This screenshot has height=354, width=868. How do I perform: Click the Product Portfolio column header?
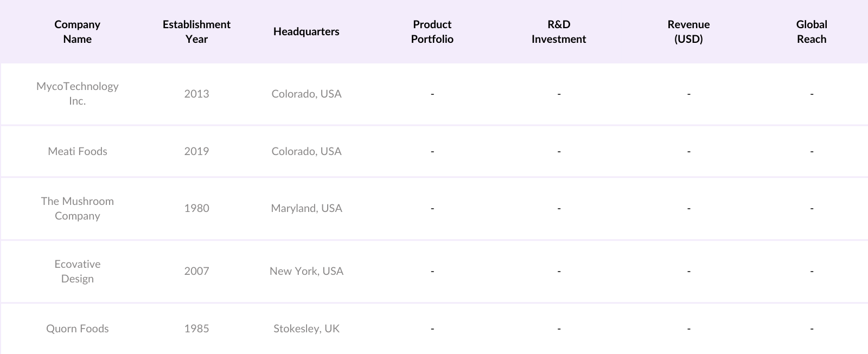[x=432, y=31]
